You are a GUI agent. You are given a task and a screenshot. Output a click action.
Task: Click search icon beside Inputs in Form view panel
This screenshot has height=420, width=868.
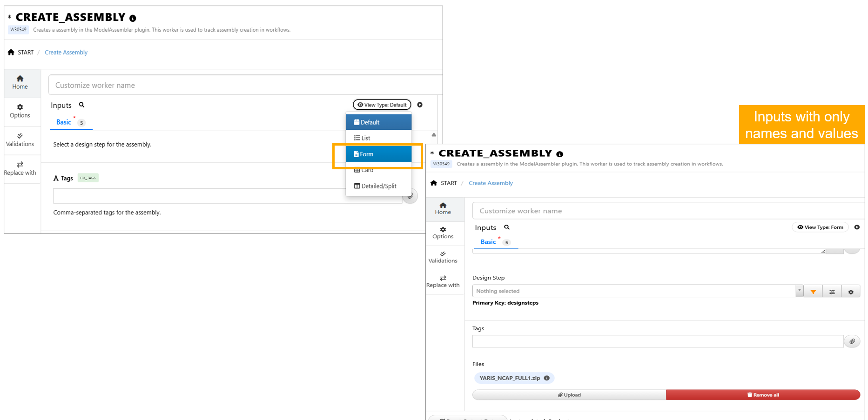pos(507,227)
